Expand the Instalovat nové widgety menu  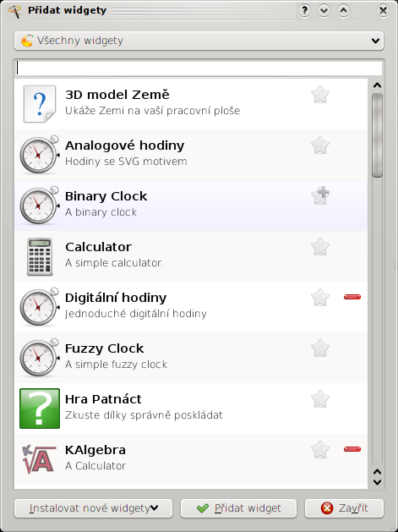pos(93,508)
